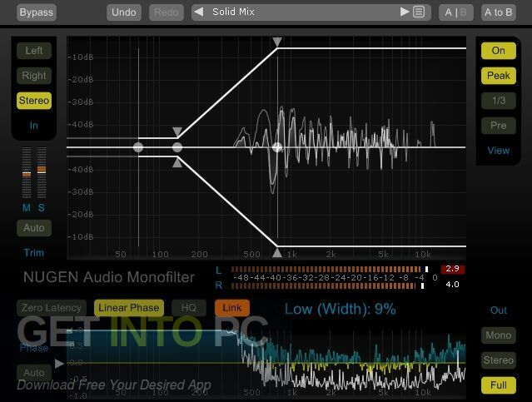Click lower width triangle near 150 Hz

[177, 163]
